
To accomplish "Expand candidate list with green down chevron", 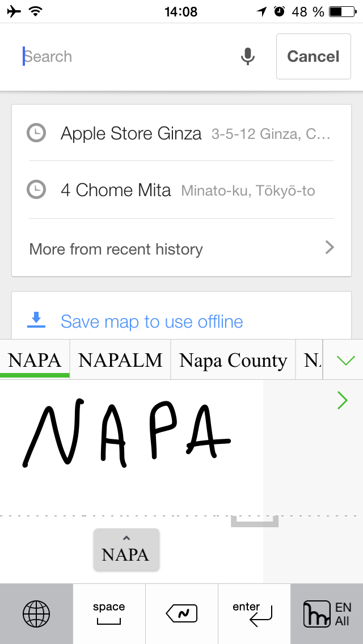I will point(345,361).
